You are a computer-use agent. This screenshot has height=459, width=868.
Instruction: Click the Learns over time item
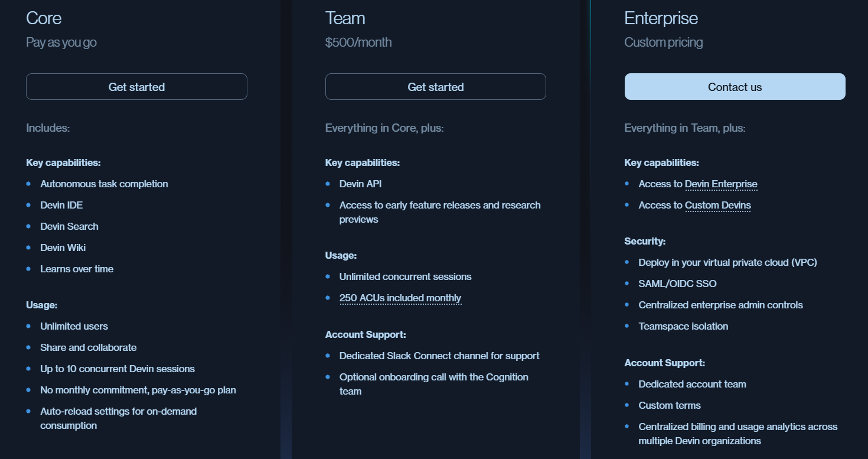(x=77, y=269)
